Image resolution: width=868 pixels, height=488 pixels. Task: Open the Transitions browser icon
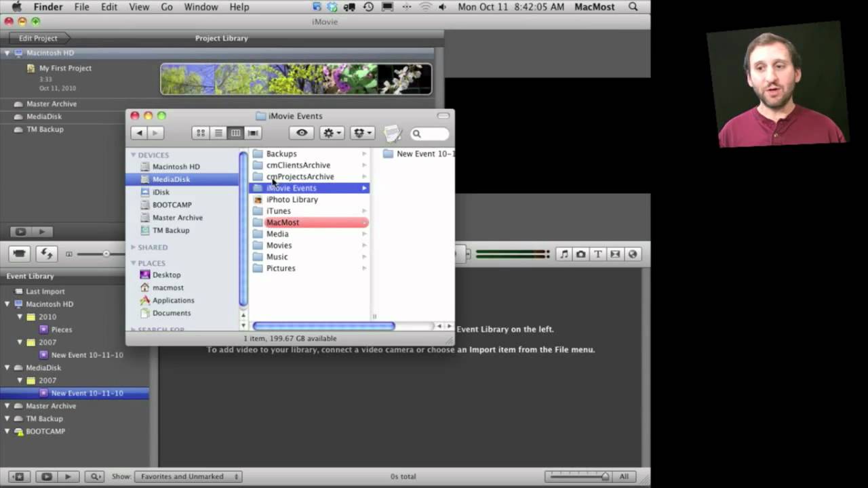(615, 254)
